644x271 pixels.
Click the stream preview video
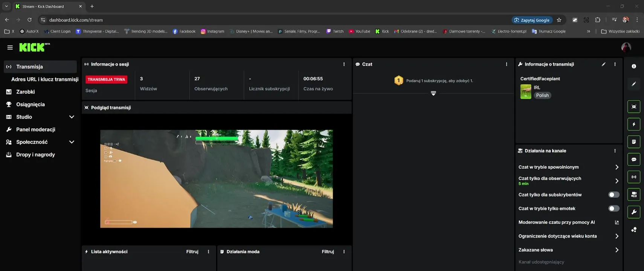(217, 179)
